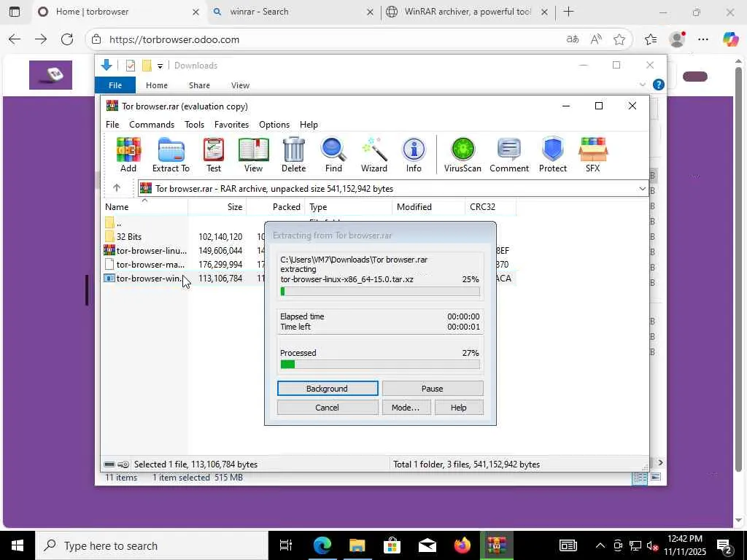The height and width of the screenshot is (560, 747).
Task: Open the Quick Access Toolbar dropdown arrow
Action: click(160, 66)
